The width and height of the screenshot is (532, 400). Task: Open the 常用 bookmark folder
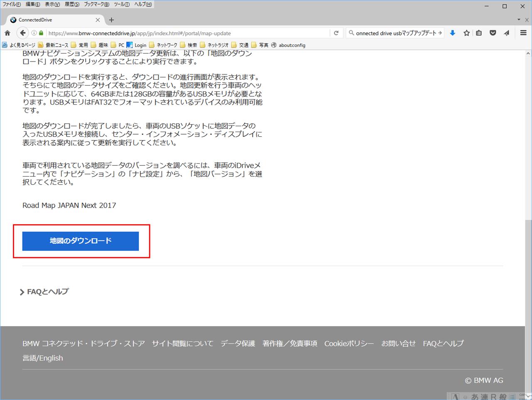click(x=79, y=45)
